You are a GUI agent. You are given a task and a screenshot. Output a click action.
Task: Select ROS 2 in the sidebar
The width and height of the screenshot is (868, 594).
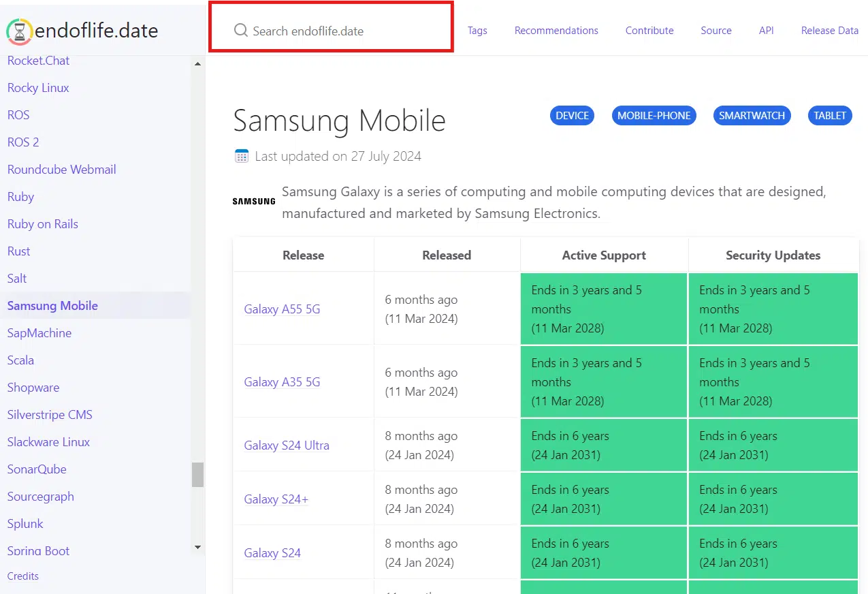pyautogui.click(x=23, y=142)
